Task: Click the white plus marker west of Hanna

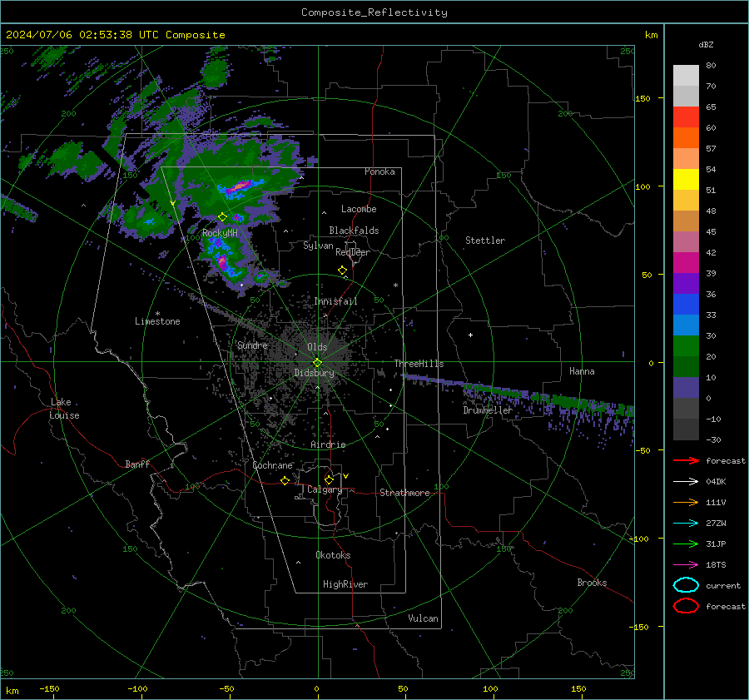Action: pos(470,335)
